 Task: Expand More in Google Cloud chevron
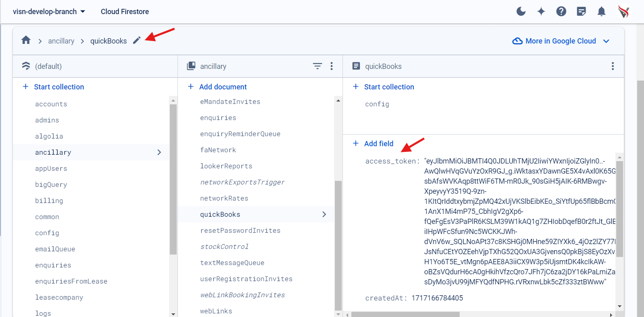point(606,41)
